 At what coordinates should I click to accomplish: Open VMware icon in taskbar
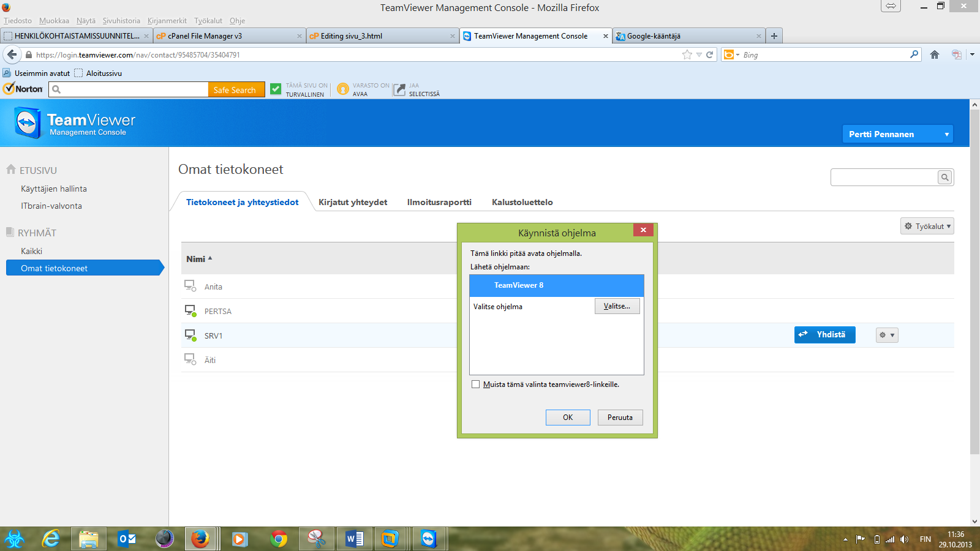(x=390, y=539)
